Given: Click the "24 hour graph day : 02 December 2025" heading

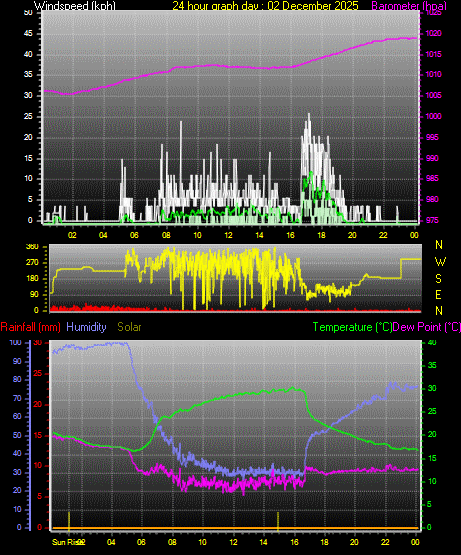Looking at the screenshot, I should tap(265, 6).
